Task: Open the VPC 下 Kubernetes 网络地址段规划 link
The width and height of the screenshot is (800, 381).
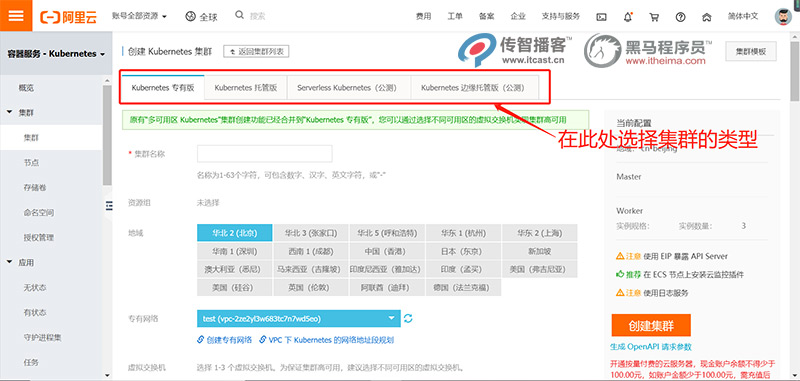Action: point(327,340)
